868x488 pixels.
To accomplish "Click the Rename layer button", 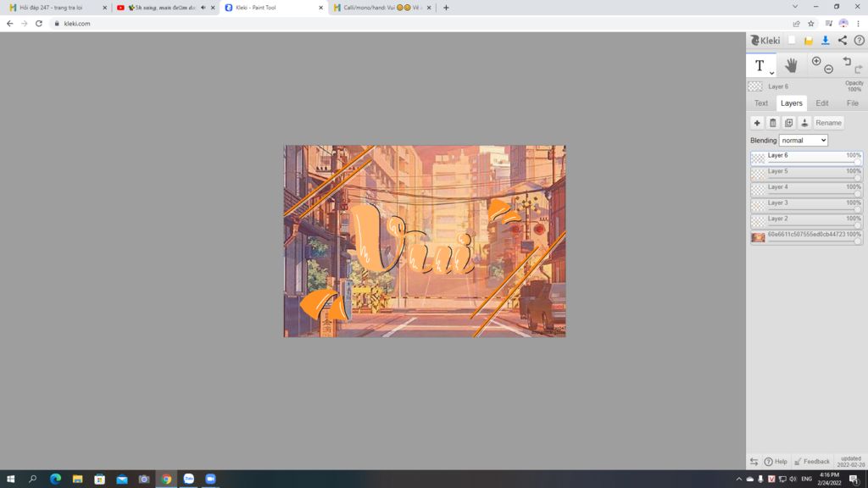I will [x=828, y=123].
